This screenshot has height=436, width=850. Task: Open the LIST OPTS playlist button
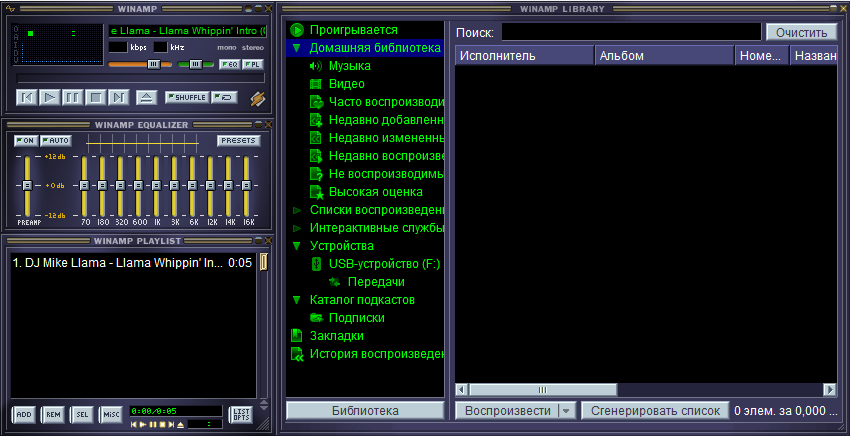(x=241, y=415)
